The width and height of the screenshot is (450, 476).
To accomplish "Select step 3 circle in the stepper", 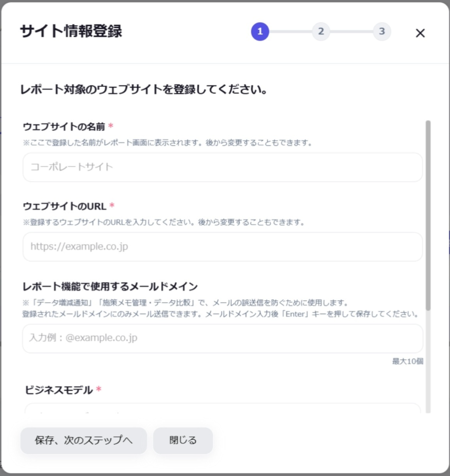I will tap(382, 31).
